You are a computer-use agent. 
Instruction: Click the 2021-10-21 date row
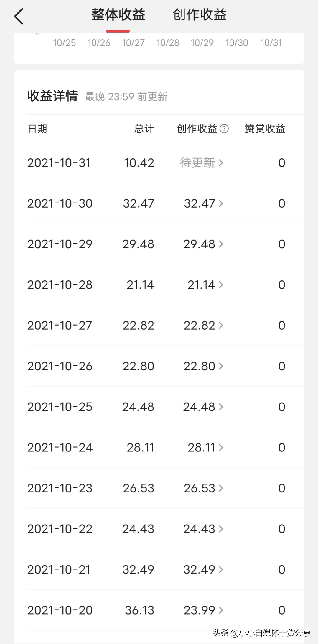pyautogui.click(x=59, y=570)
